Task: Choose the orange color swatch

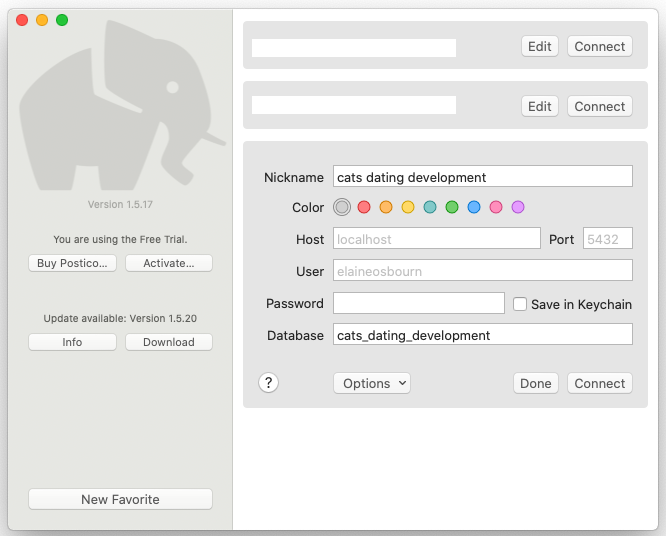Action: (386, 207)
